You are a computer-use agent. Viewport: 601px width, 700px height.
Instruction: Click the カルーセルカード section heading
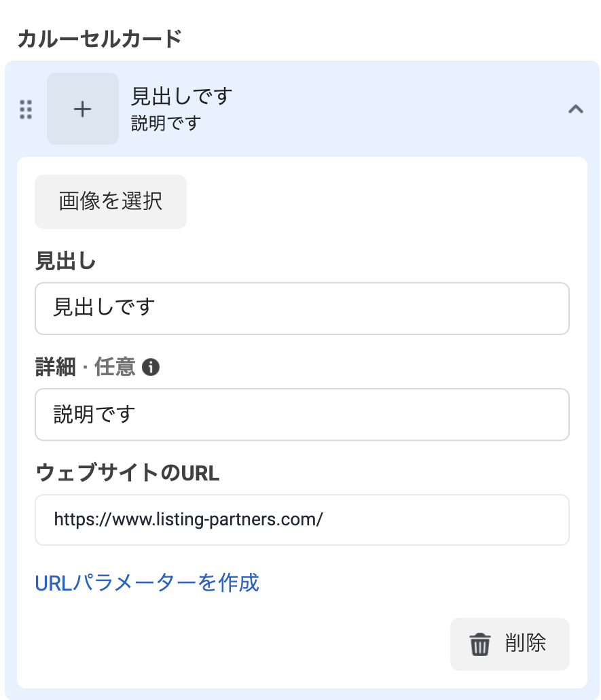coord(99,39)
